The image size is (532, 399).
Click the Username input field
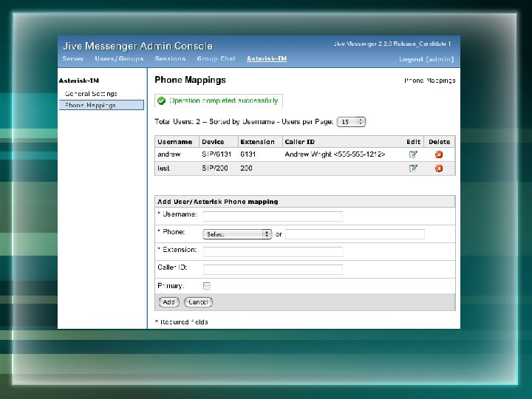coord(273,216)
